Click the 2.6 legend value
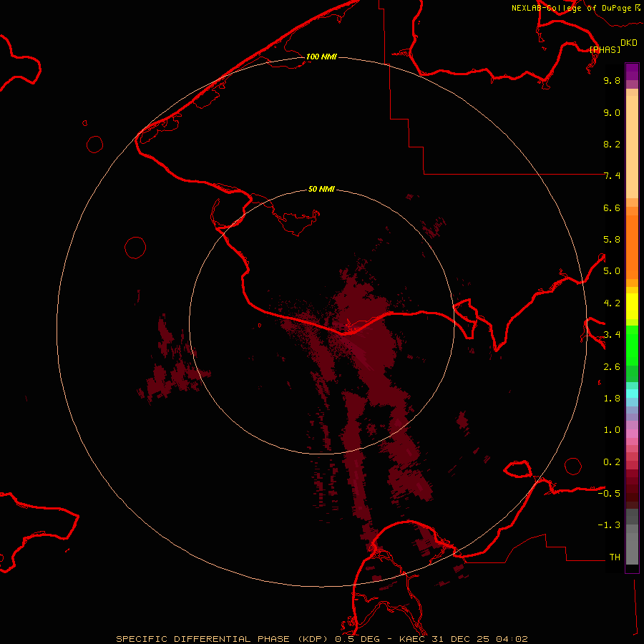Image resolution: width=644 pixels, height=644 pixels. [x=612, y=367]
